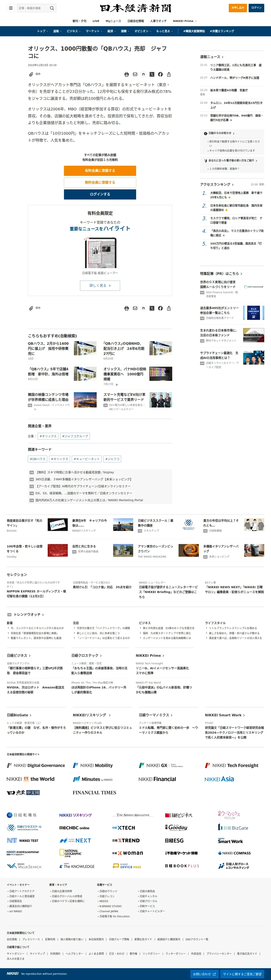The width and height of the screenshot is (271, 980).
Task: Expand the 国際 navigation dropdown
Action: [x=125, y=31]
